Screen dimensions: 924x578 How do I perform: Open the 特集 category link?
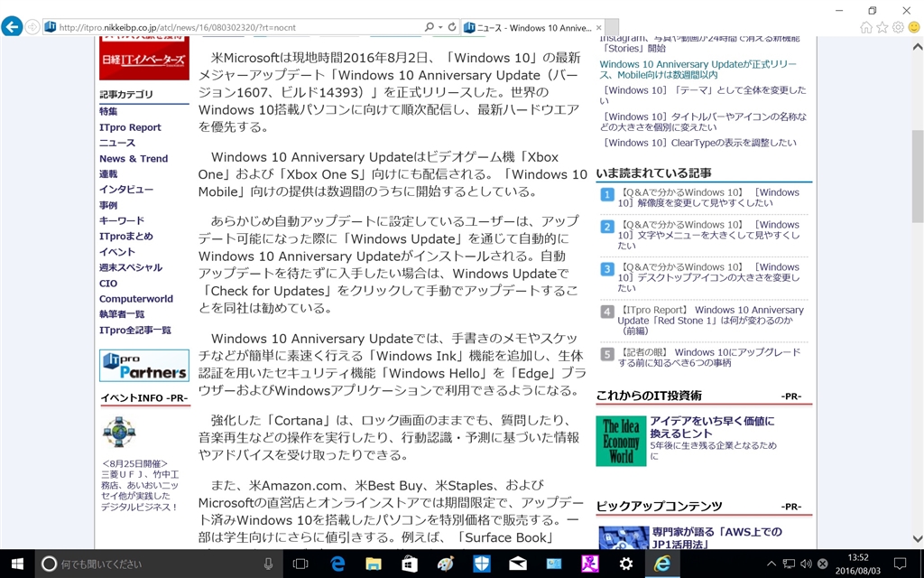click(x=108, y=111)
